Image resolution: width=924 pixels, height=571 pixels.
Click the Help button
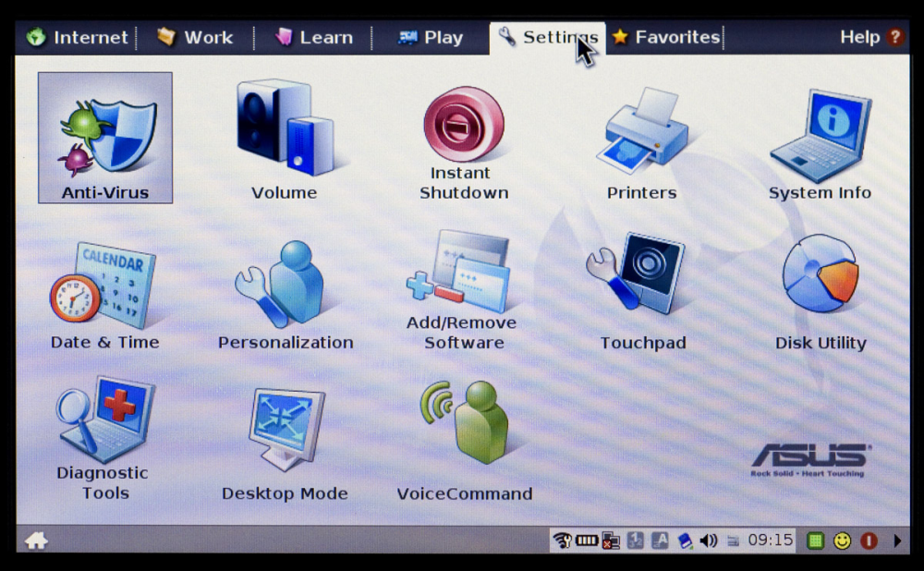click(x=871, y=37)
